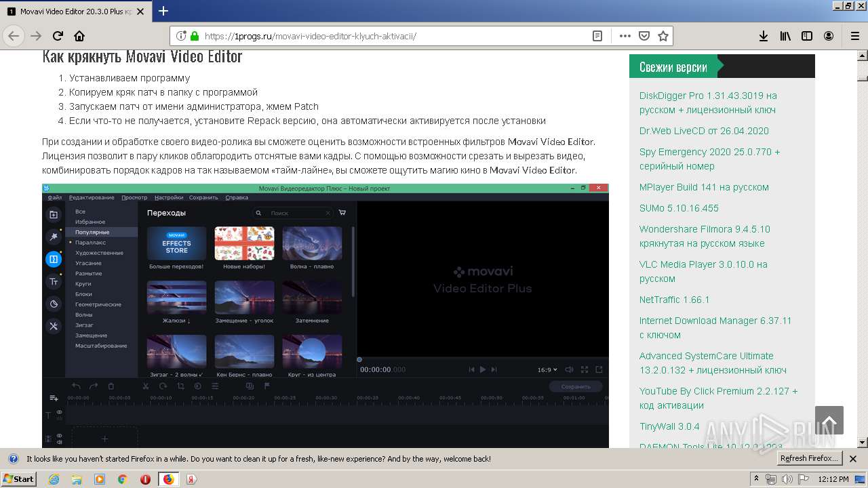This screenshot has height=488, width=868.
Task: Show site information for 1progs.ru
Action: [181, 36]
